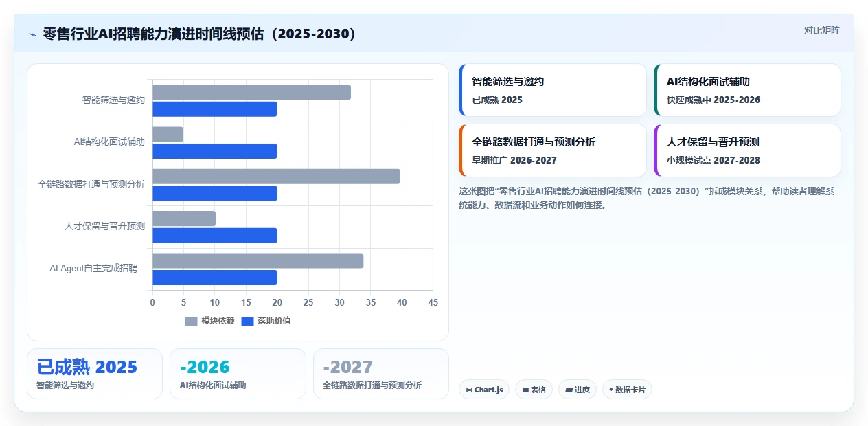868x426 pixels.
Task: Open the 智能筛选与邀约 已成熟 2025 card
Action: point(553,90)
